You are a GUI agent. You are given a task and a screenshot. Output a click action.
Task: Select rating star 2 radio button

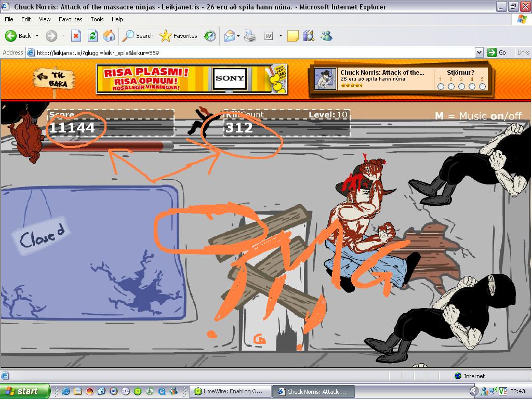click(451, 87)
